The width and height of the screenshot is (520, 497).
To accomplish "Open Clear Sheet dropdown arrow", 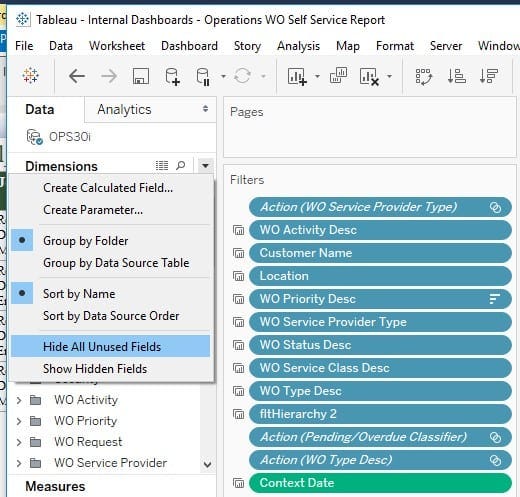I will click(389, 76).
